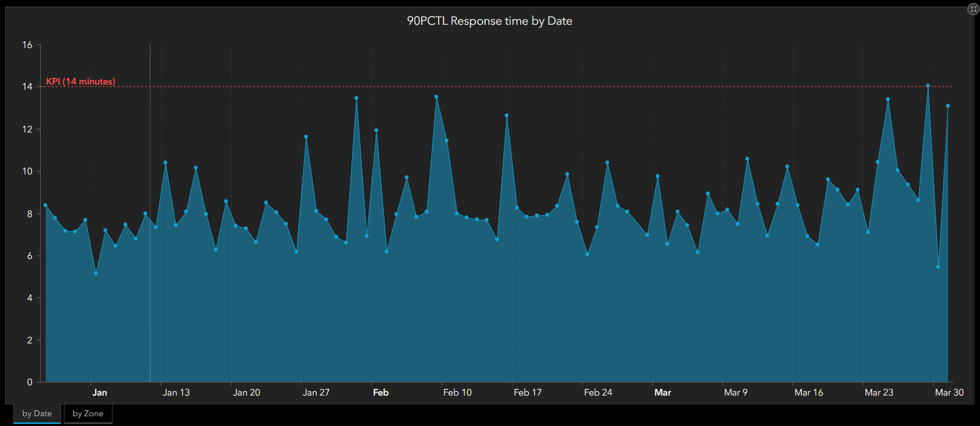Viewport: 980px width, 426px height.
Task: Click the 'Mar 23' x-axis label
Action: pos(879,392)
